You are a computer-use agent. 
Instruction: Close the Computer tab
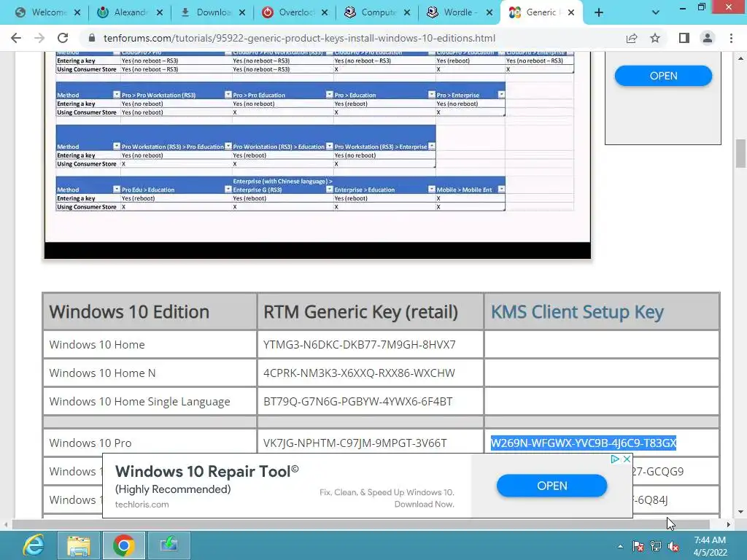[x=407, y=13]
